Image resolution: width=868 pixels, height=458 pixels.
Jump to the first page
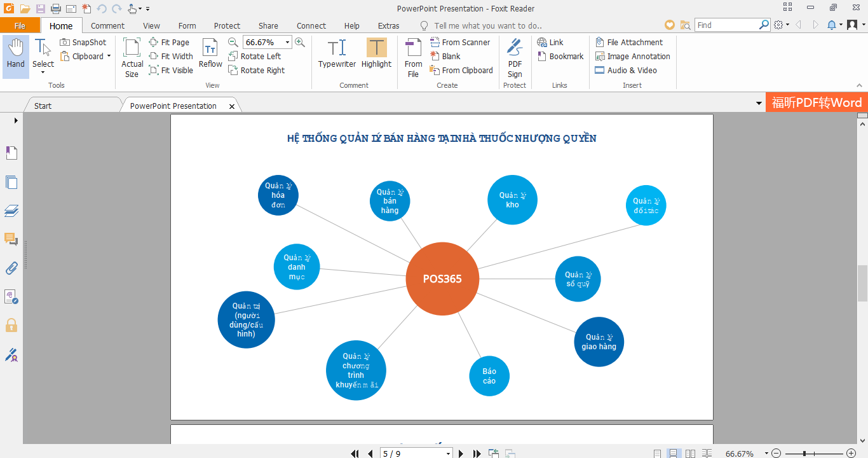coord(355,454)
